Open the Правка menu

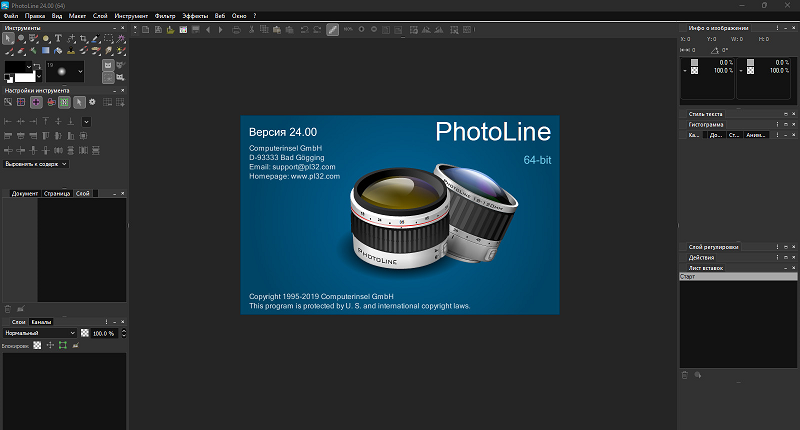click(35, 16)
